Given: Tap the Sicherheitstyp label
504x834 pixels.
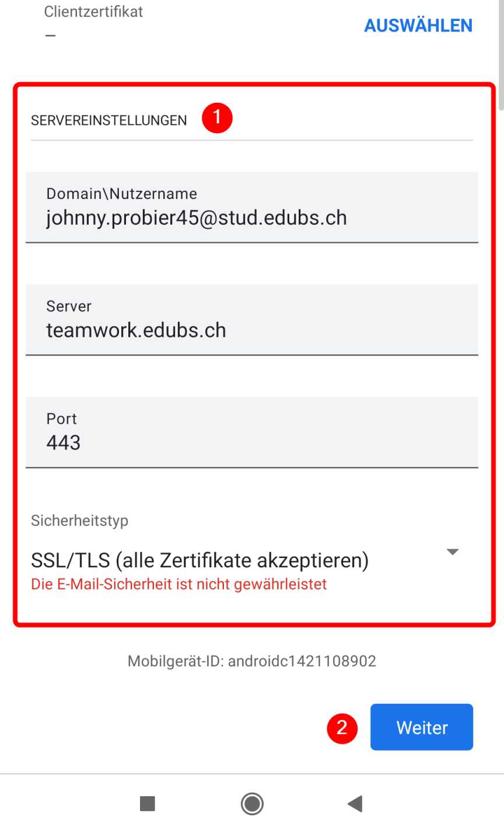Looking at the screenshot, I should pyautogui.click(x=79, y=521).
